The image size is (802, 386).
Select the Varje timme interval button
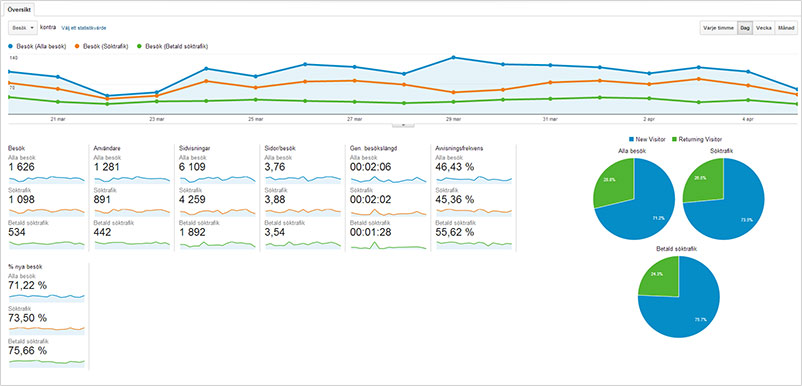(718, 28)
